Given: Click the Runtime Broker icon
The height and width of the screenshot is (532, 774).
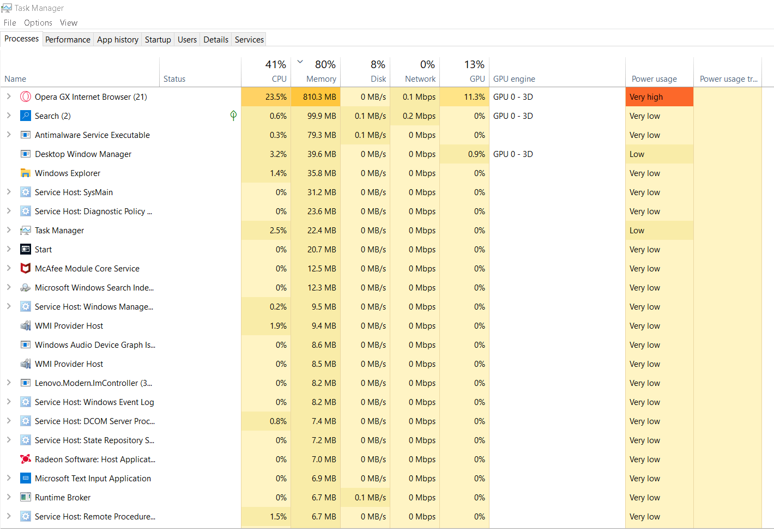Looking at the screenshot, I should (26, 498).
